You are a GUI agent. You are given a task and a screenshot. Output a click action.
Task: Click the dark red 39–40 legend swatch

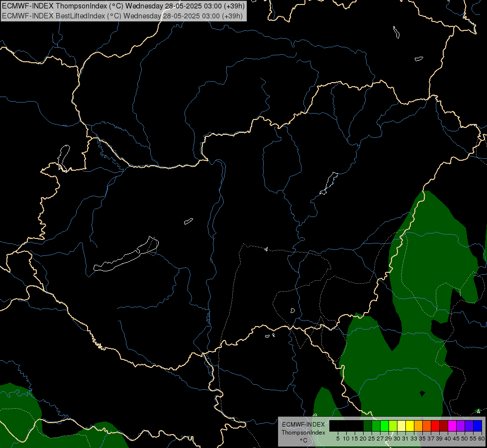click(444, 426)
